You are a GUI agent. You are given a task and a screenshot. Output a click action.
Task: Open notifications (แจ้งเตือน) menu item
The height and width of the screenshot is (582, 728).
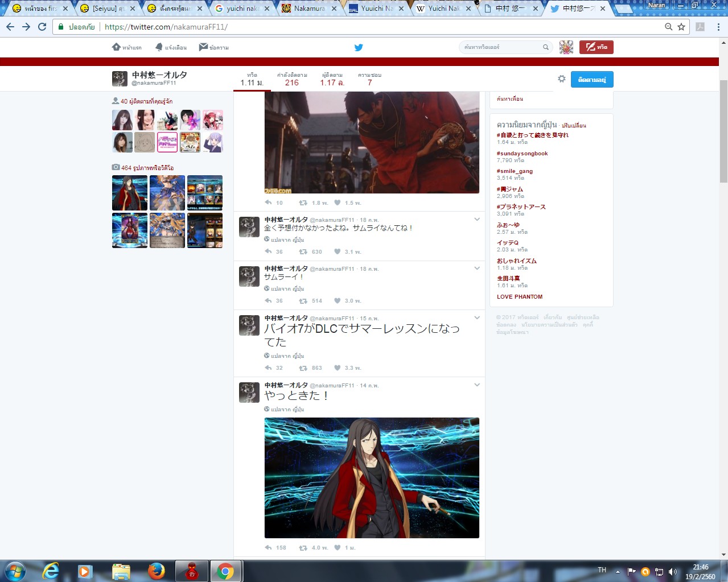(171, 47)
